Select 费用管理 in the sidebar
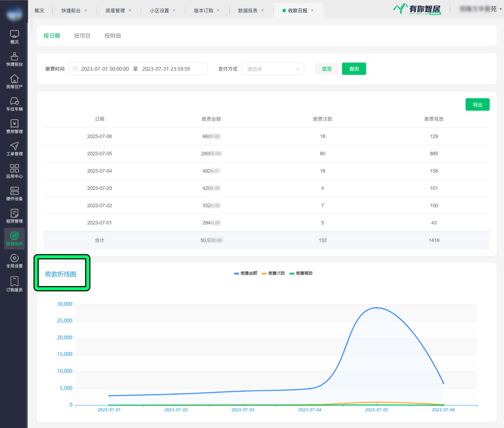Image resolution: width=504 pixels, height=428 pixels. [14, 126]
